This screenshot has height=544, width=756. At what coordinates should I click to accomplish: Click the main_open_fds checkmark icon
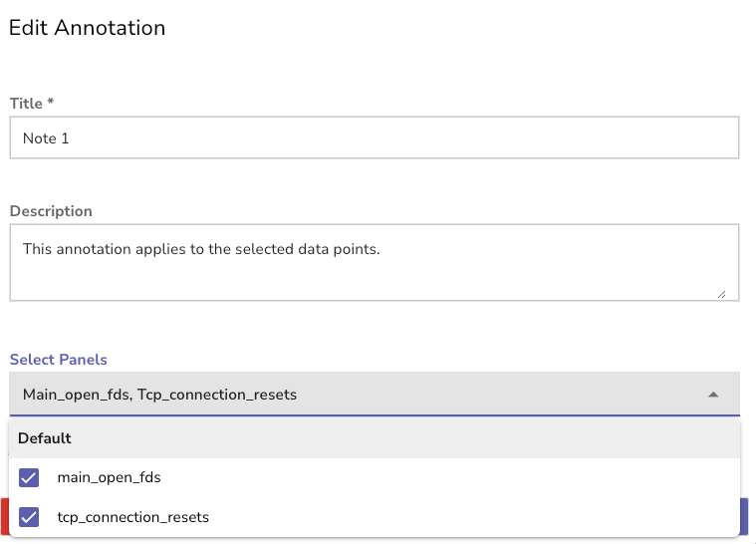[29, 477]
